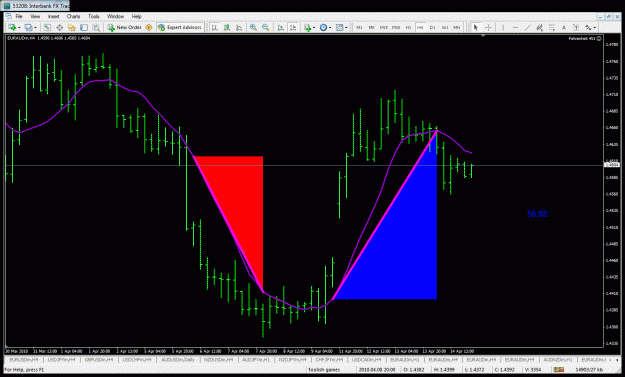The width and height of the screenshot is (625, 377).
Task: Open the Indicators list icon
Action: 307,27
